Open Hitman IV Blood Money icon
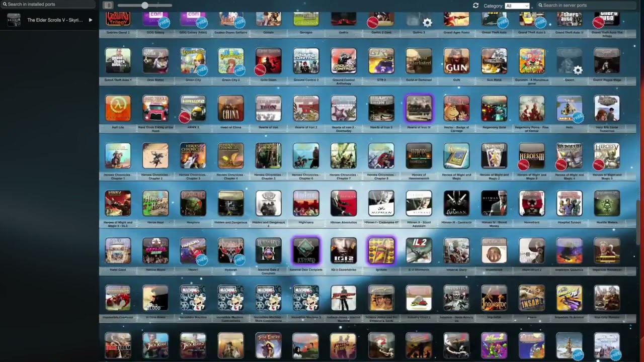Screen dimensions: 644x362 tap(494, 203)
